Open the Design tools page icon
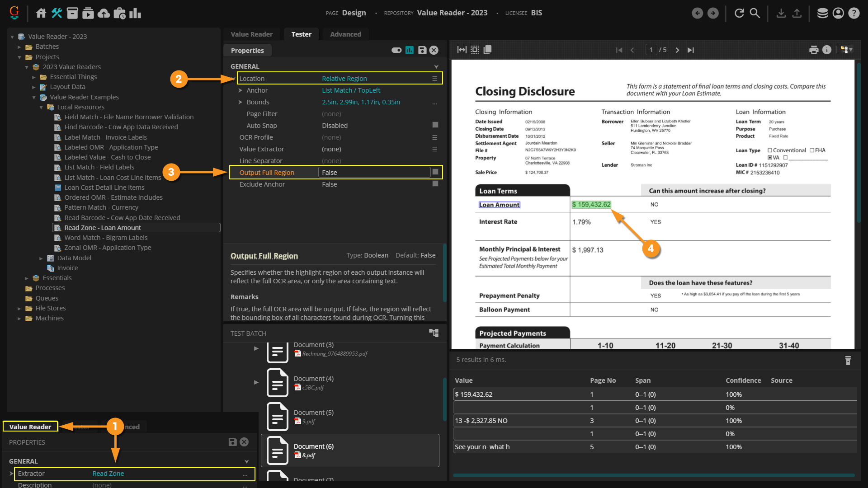The height and width of the screenshot is (488, 868). pos(57,13)
